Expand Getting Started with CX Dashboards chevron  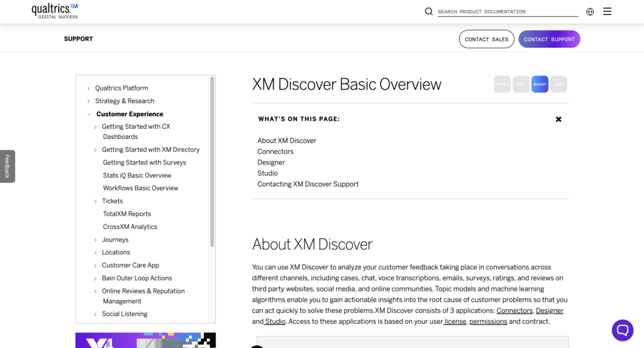(96, 127)
